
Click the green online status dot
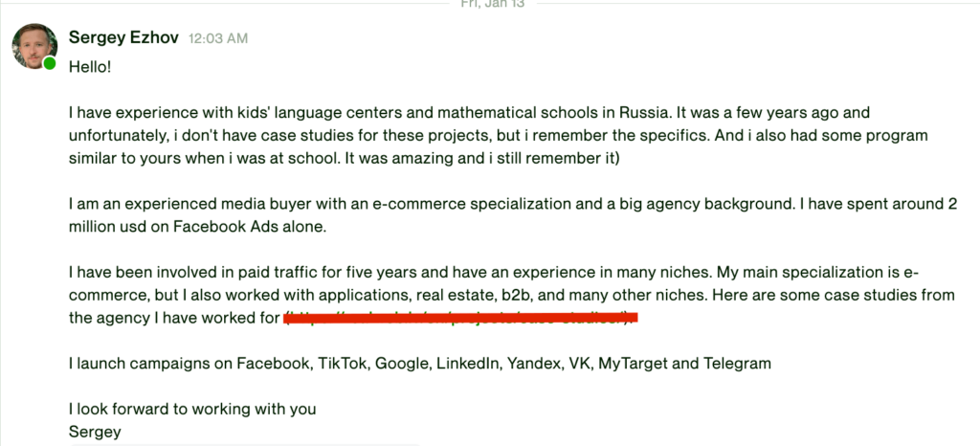50,63
